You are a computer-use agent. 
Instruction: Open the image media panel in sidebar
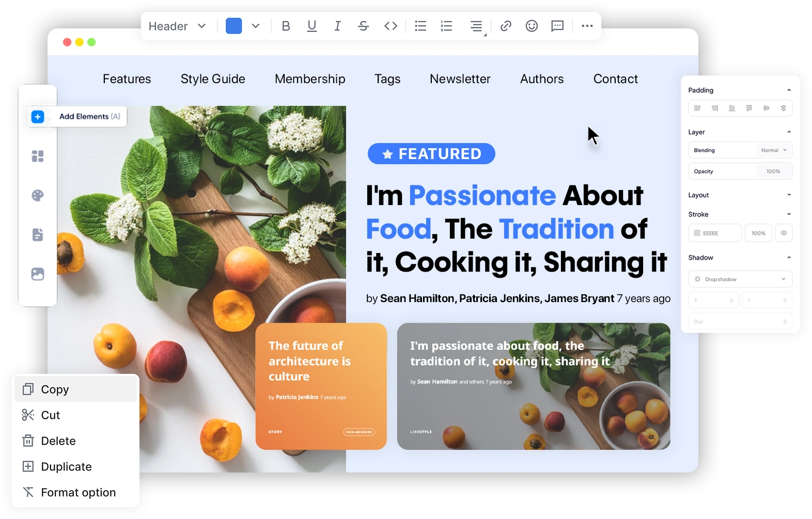tap(38, 274)
